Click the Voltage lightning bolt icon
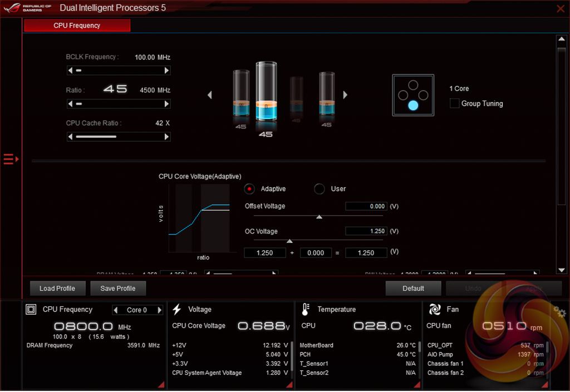570x392 pixels. pos(177,309)
